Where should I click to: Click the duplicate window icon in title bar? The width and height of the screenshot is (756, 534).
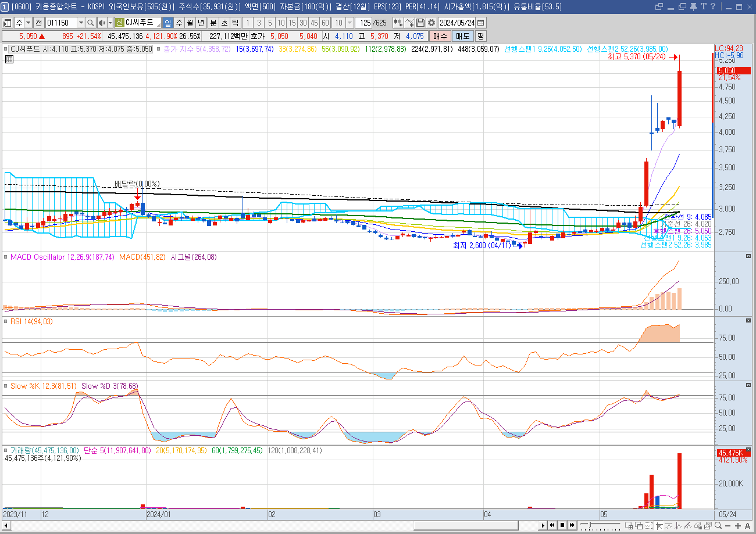[682, 7]
